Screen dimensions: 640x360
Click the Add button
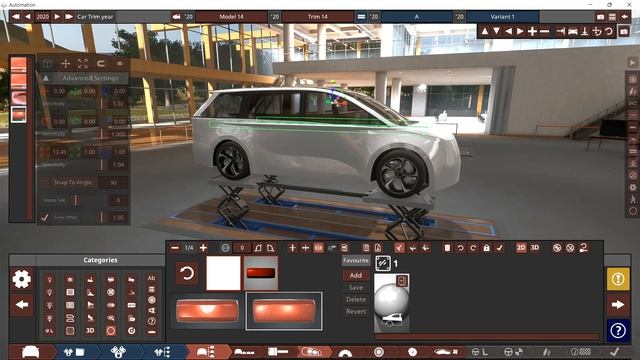tap(356, 276)
